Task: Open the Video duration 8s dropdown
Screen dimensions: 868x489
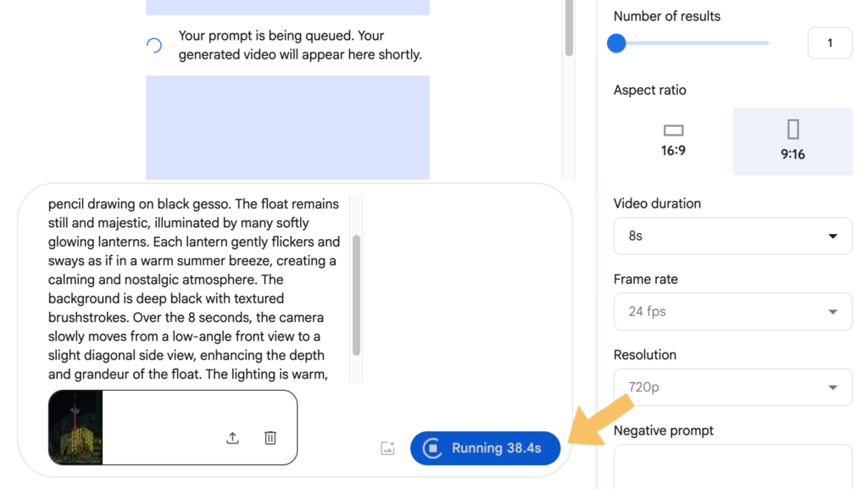Action: tap(732, 236)
